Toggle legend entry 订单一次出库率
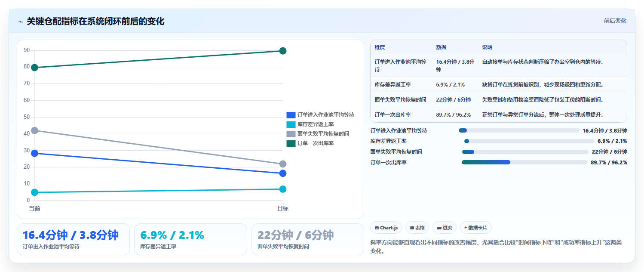644x272 pixels. 310,143
